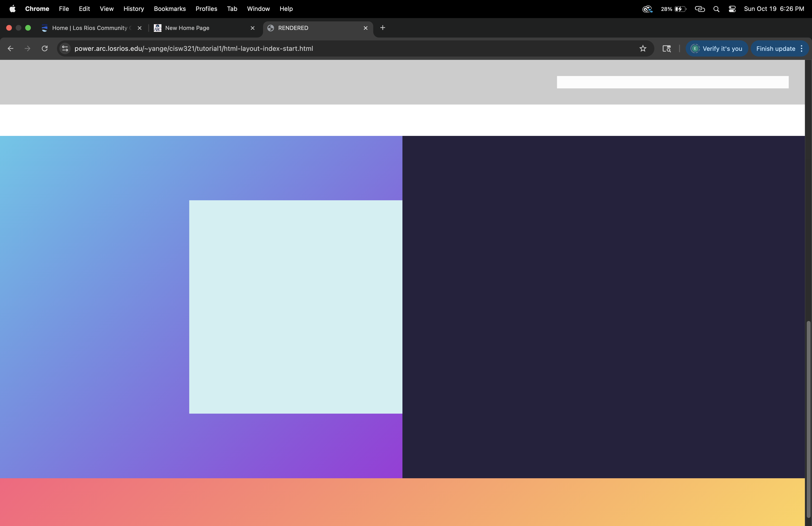Click the browser back arrow
Image resolution: width=812 pixels, height=526 pixels.
(10, 48)
